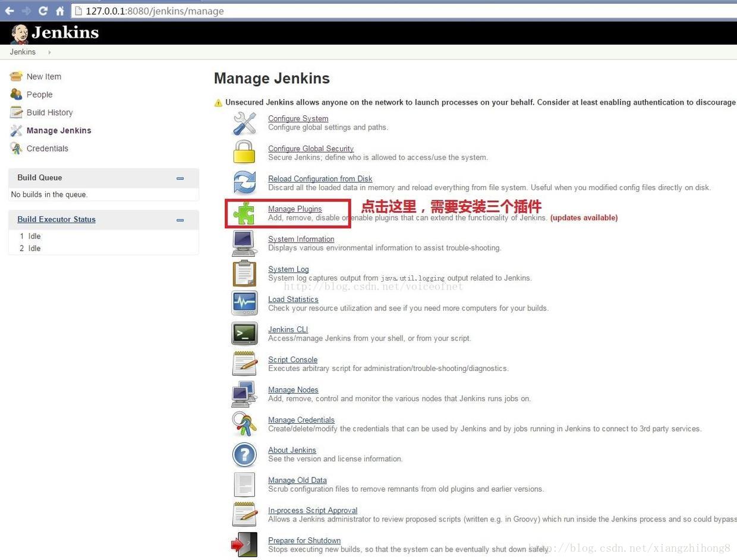Open the Jenkins CLI link

(288, 329)
